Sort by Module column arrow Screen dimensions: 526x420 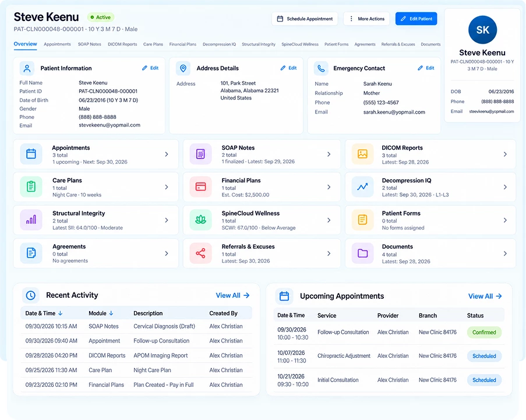point(111,313)
